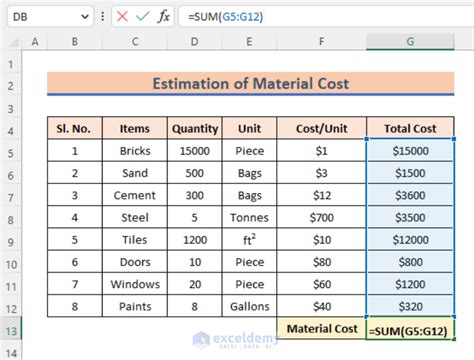Select column B header
The width and height of the screenshot is (474, 360).
(75, 42)
